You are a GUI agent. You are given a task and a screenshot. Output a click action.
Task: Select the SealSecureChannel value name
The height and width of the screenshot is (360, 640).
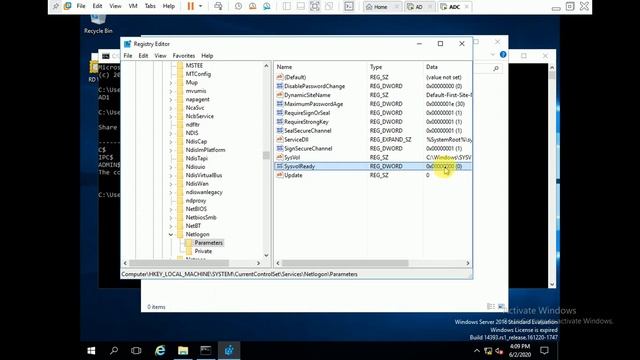[308, 131]
